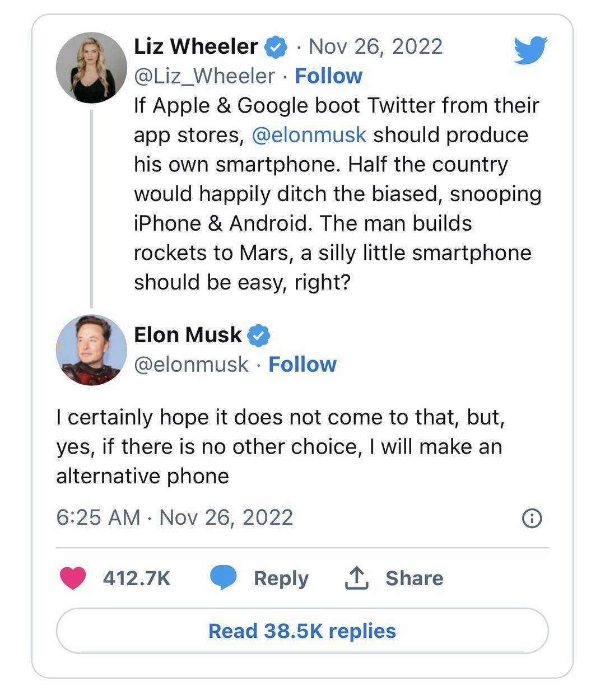Image resolution: width=605 pixels, height=700 pixels.
Task: Click the share upload arrow icon
Action: pyautogui.click(x=356, y=578)
